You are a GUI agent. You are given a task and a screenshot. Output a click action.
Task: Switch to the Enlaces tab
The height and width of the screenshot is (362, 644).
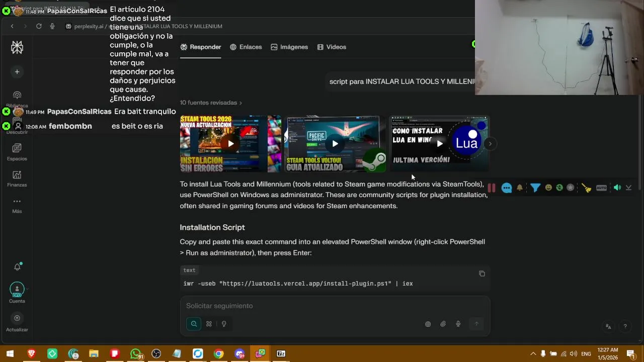[x=246, y=47]
